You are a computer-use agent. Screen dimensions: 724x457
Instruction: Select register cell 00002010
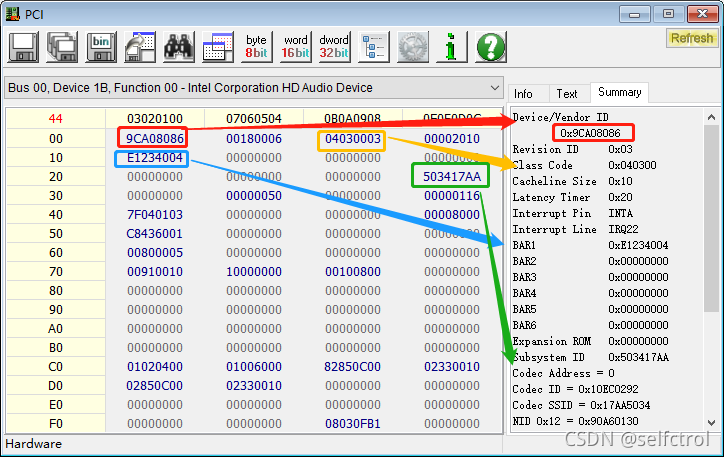(x=452, y=138)
